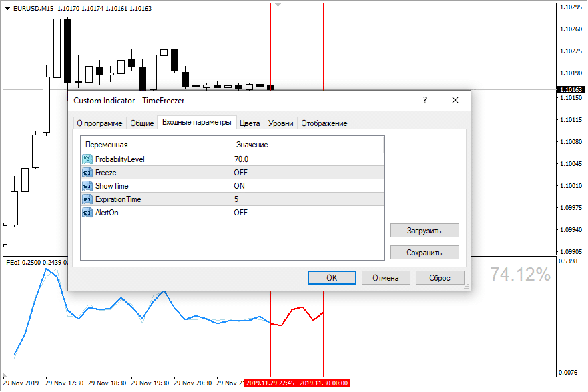Click the Сохранить button
Viewport: 588px width, 392px height.
(x=424, y=253)
